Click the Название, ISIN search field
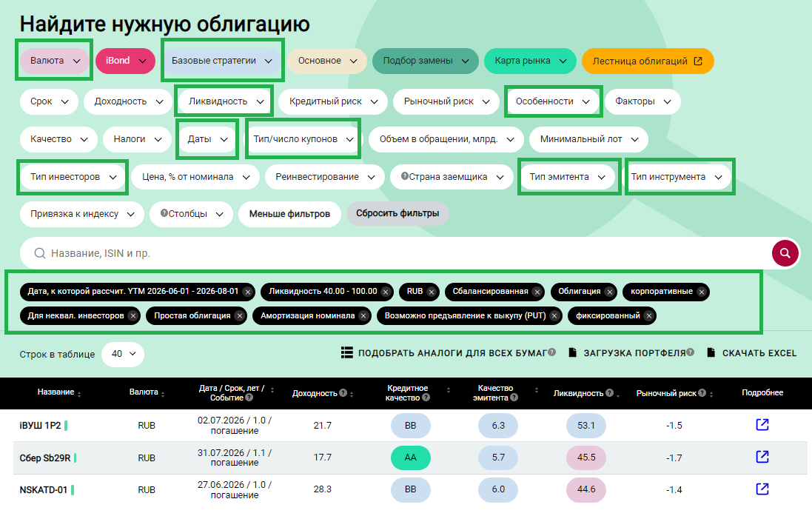The height and width of the screenshot is (516, 812). pos(392,253)
